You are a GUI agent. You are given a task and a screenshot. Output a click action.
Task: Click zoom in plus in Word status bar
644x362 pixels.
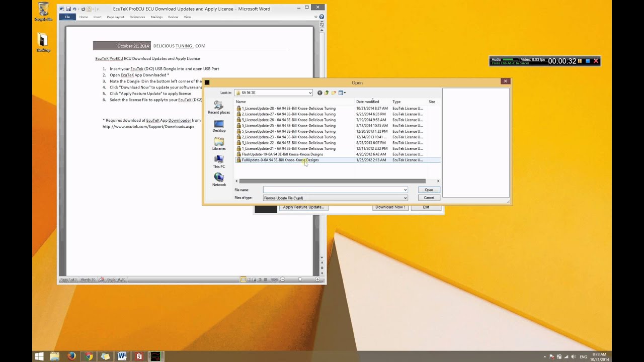coord(317,279)
